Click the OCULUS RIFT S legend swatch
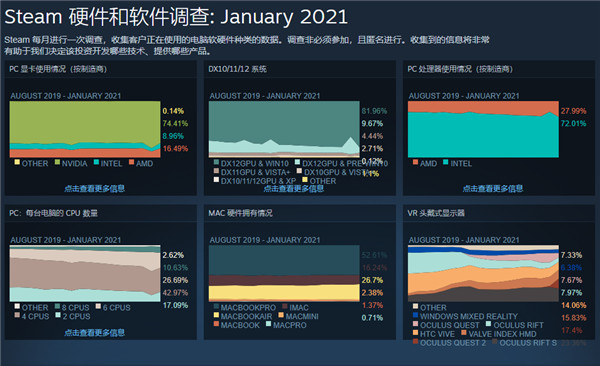The height and width of the screenshot is (366, 600). pyautogui.click(x=495, y=341)
